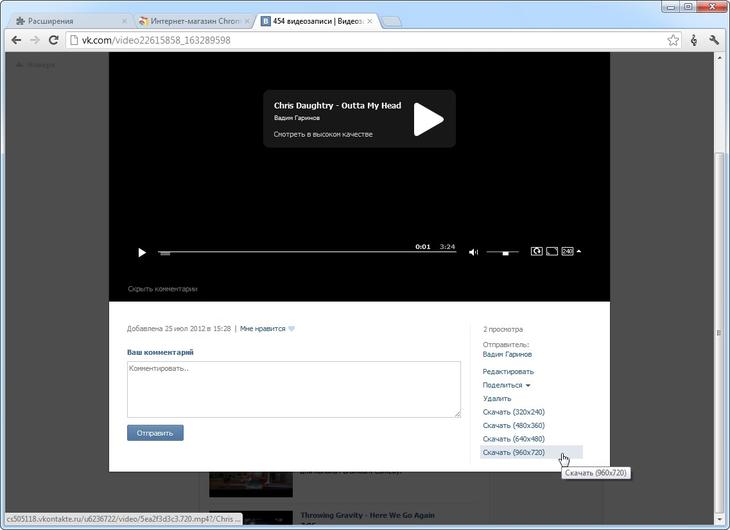Click Скрыть комментарии link
Viewport: 730px width, 530px height.
click(162, 289)
